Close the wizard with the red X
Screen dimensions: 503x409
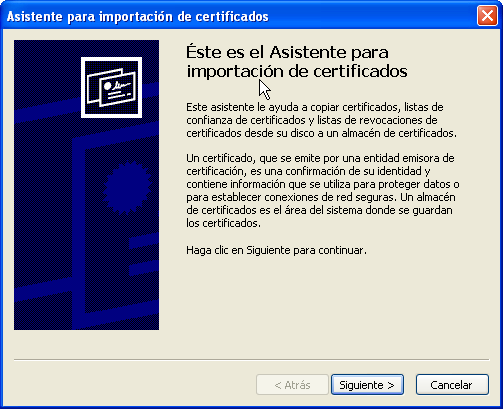pyautogui.click(x=487, y=16)
